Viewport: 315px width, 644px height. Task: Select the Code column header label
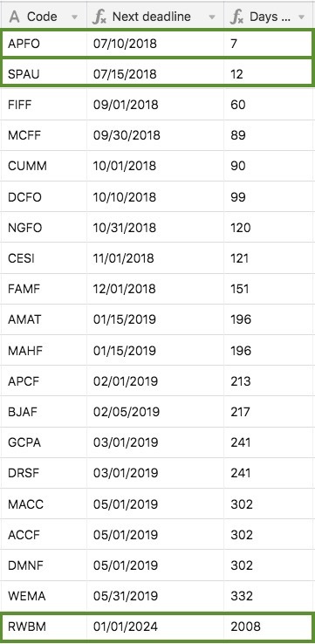click(x=42, y=17)
